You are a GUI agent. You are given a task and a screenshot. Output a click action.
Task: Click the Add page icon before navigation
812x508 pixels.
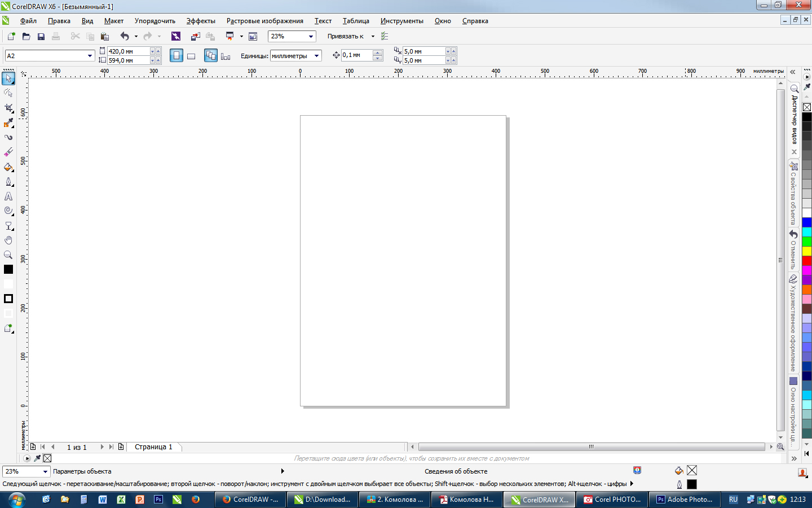point(33,446)
